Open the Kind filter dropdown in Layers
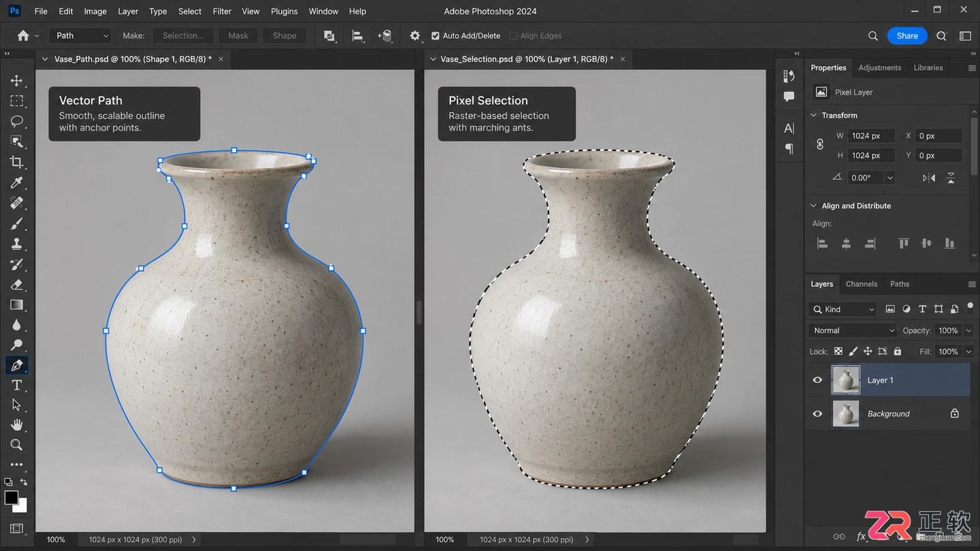The width and height of the screenshot is (980, 551). (843, 310)
